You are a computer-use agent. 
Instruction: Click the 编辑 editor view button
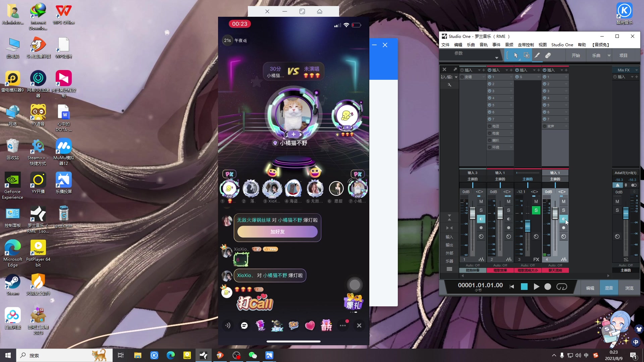click(x=590, y=288)
